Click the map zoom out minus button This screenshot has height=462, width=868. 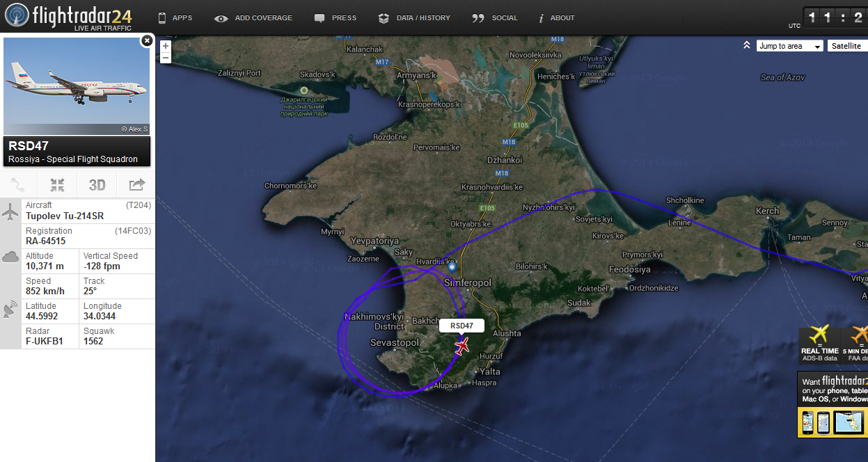coord(165,58)
